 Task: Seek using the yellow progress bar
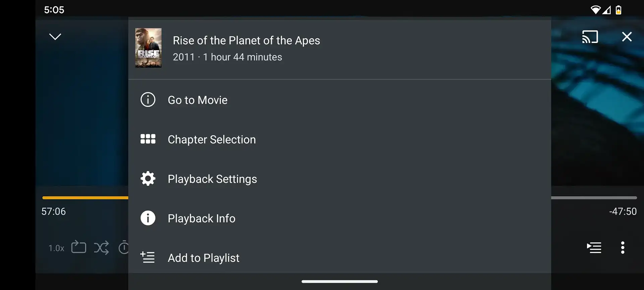point(85,197)
